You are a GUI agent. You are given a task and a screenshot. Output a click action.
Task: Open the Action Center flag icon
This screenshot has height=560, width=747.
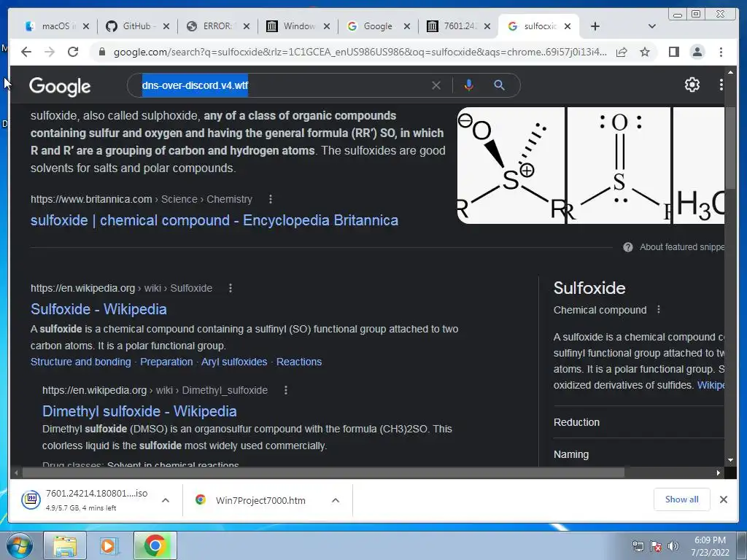coord(656,546)
